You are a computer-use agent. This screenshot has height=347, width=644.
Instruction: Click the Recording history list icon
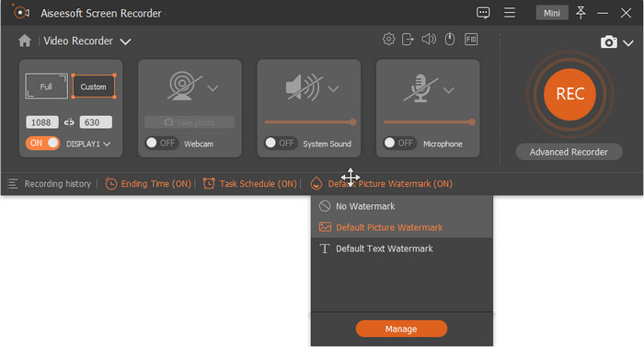coord(13,184)
